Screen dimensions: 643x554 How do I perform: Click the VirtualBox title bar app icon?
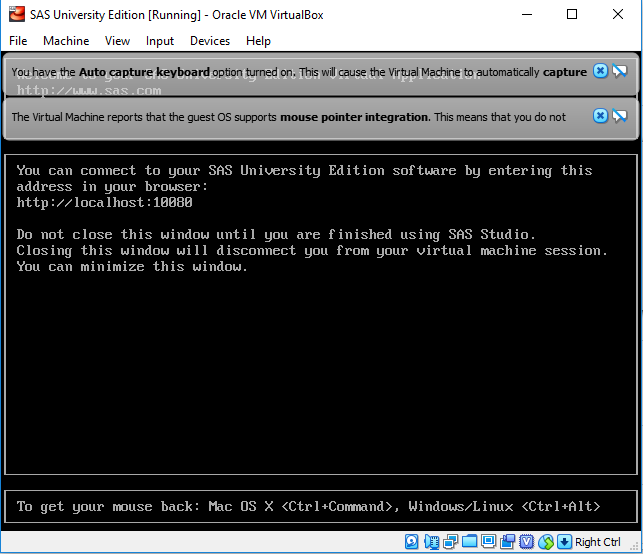[x=17, y=14]
